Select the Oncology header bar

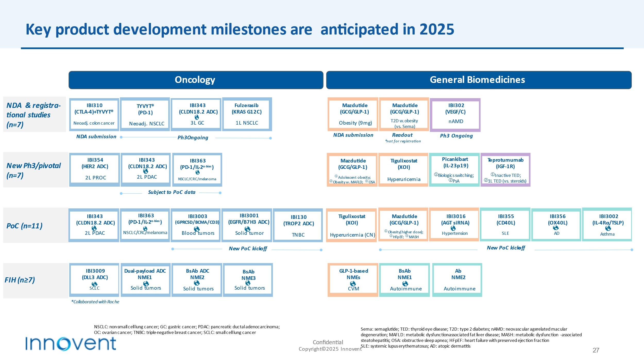pyautogui.click(x=196, y=80)
